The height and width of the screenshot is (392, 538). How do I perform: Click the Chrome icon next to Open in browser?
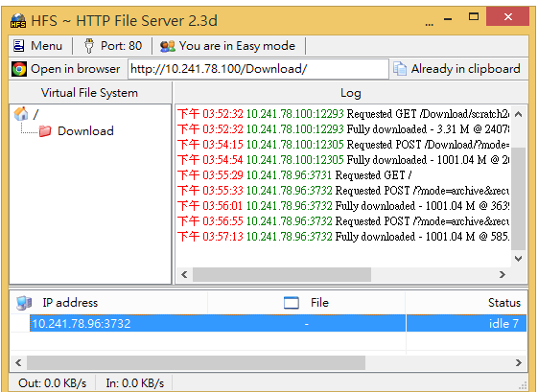(19, 69)
